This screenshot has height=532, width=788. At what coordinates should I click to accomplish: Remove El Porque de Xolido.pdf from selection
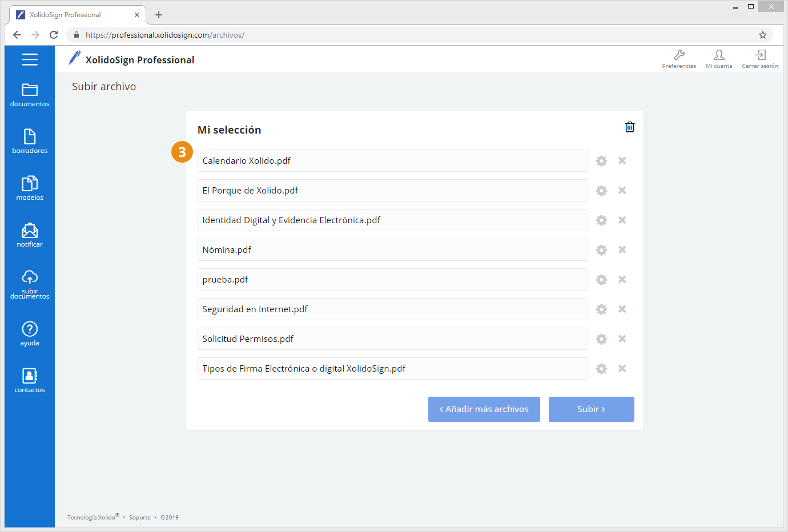[x=622, y=190]
